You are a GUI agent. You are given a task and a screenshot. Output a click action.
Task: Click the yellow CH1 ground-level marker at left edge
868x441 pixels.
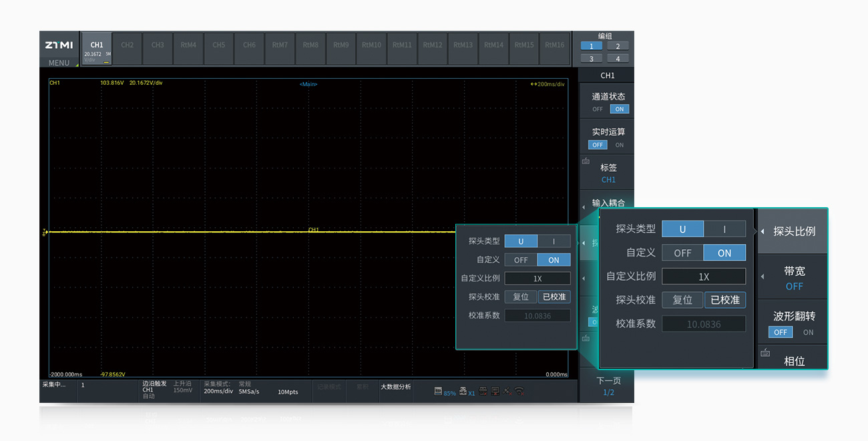(45, 232)
